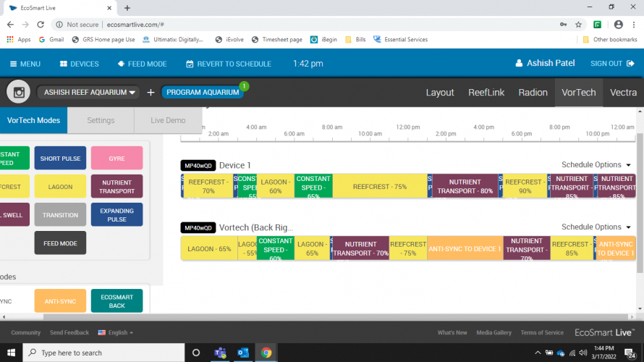This screenshot has height=362, width=644.
Task: Select Device 1 REEFCREST - 90% segment
Action: click(525, 186)
